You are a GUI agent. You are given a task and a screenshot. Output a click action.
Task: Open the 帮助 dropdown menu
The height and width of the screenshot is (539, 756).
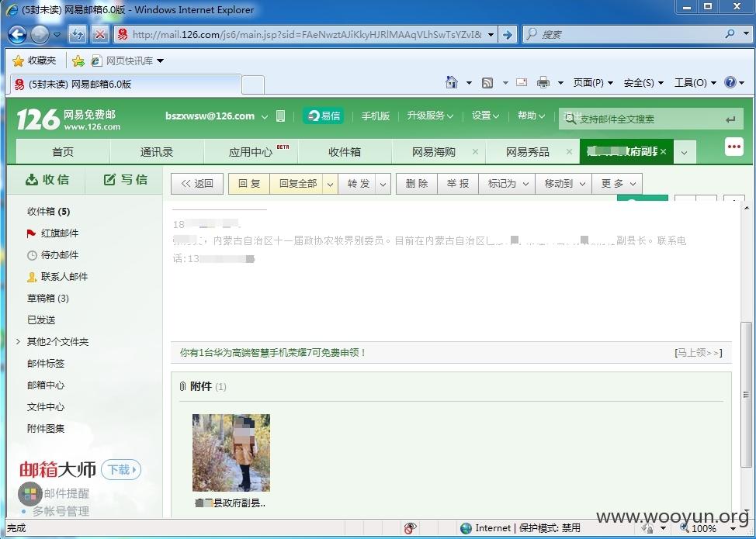pyautogui.click(x=531, y=116)
